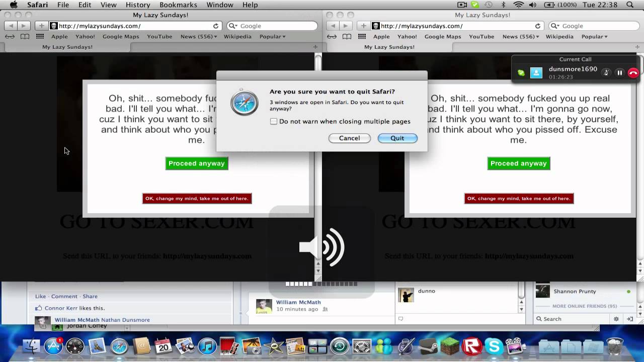Expand Popular bookmarks in right window
Image resolution: width=644 pixels, height=362 pixels.
[x=594, y=37]
